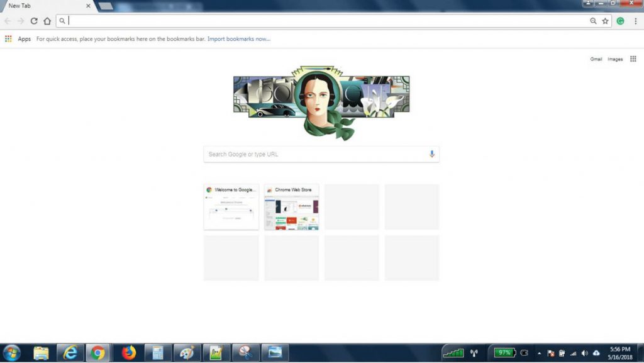Screen dimensions: 644x363
Task: Open the Snipping Tool taskbar icon
Action: (246, 353)
